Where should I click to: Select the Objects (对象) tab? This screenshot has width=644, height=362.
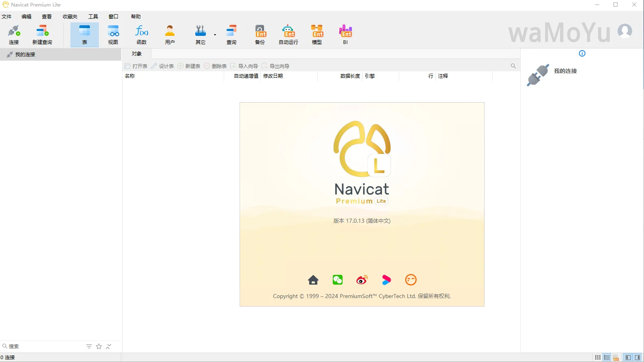point(137,54)
